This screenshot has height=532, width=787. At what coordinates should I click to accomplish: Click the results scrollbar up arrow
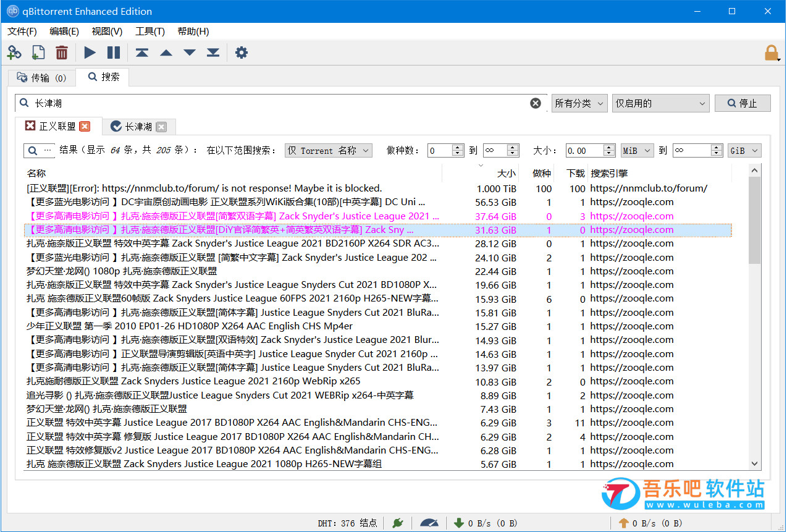click(x=755, y=171)
